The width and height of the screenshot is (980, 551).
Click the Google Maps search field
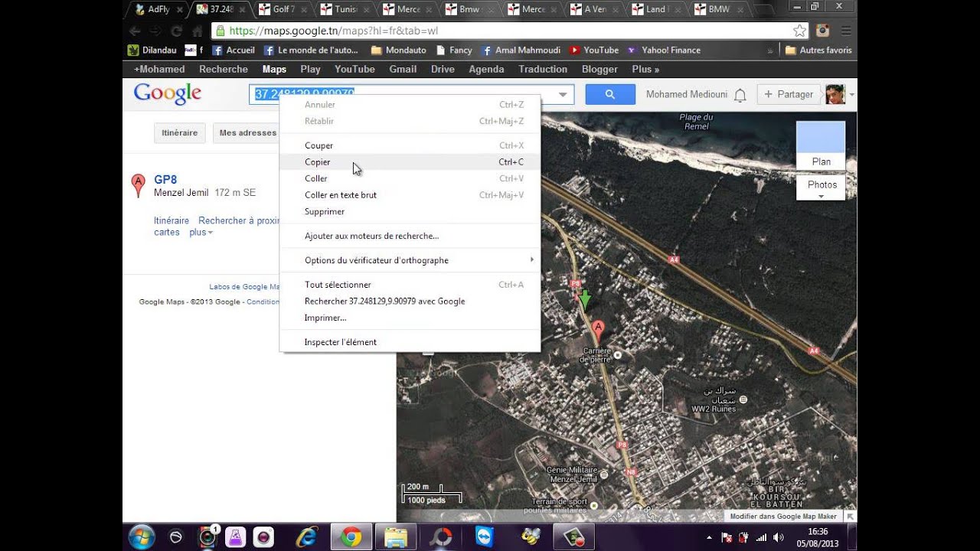411,95
